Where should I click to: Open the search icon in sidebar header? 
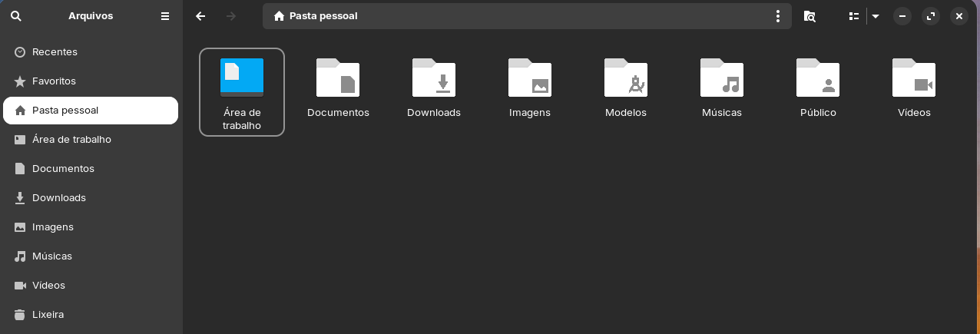[x=16, y=15]
